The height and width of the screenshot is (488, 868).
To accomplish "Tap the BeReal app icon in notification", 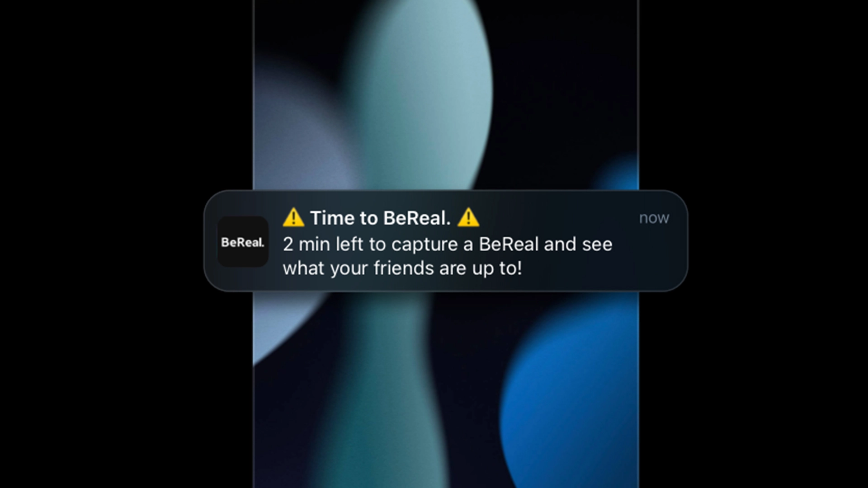I will 243,242.
